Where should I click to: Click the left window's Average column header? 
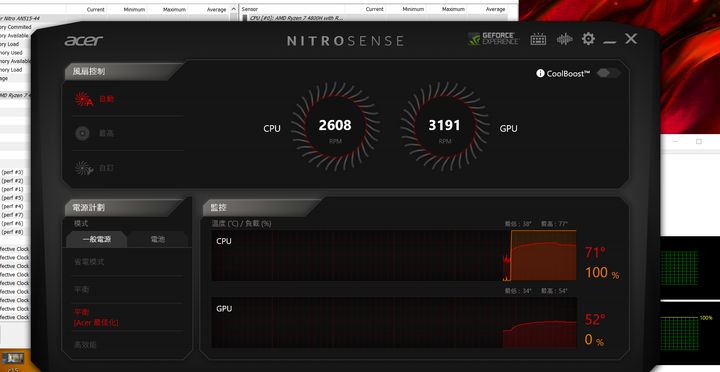pos(216,9)
